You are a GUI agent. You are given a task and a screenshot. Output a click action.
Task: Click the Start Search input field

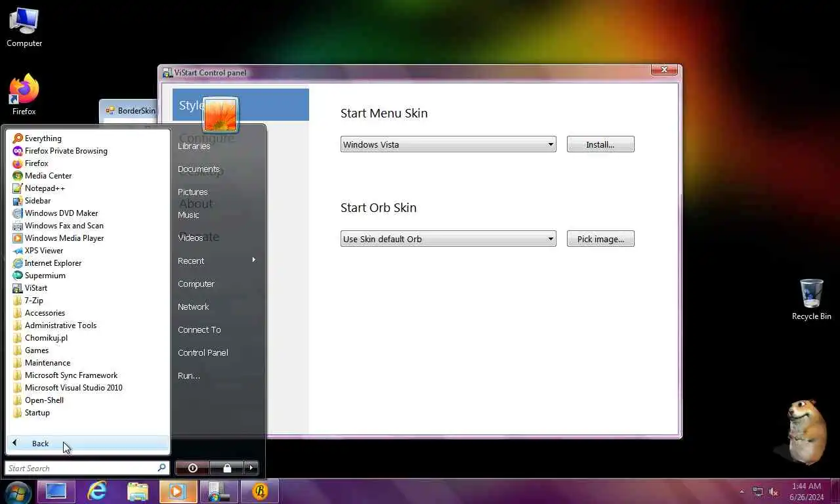point(87,468)
